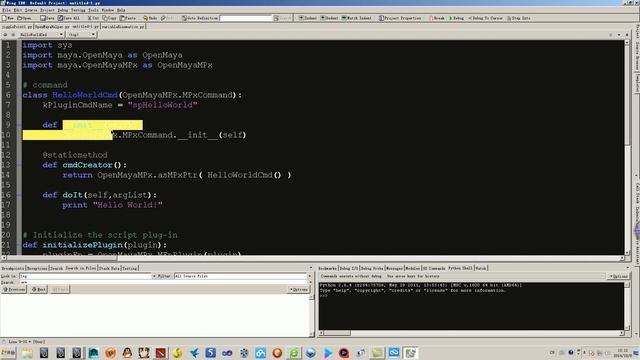Click the Undo toolbar icon
Image resolution: width=640 pixels, height=360 pixels.
(x=150, y=18)
